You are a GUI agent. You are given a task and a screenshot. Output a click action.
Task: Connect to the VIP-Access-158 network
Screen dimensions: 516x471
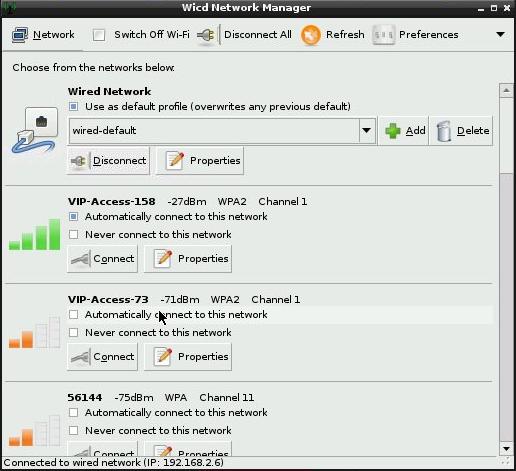point(102,259)
